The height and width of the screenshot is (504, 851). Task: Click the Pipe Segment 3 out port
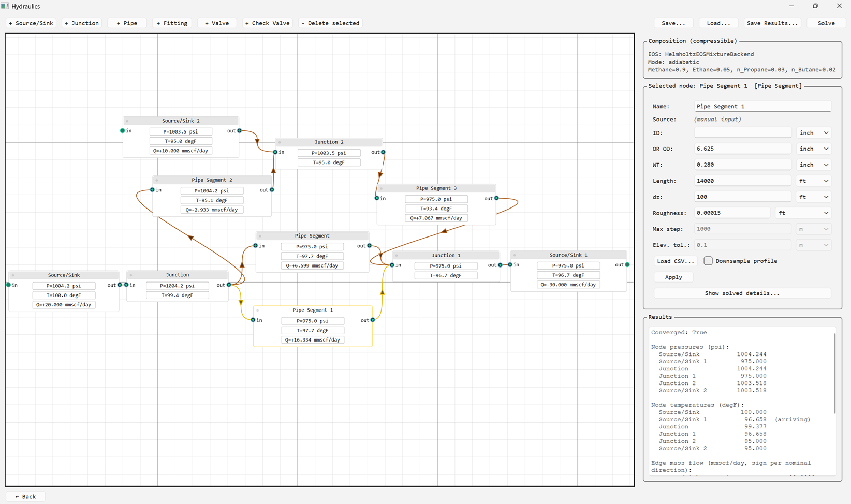point(496,198)
